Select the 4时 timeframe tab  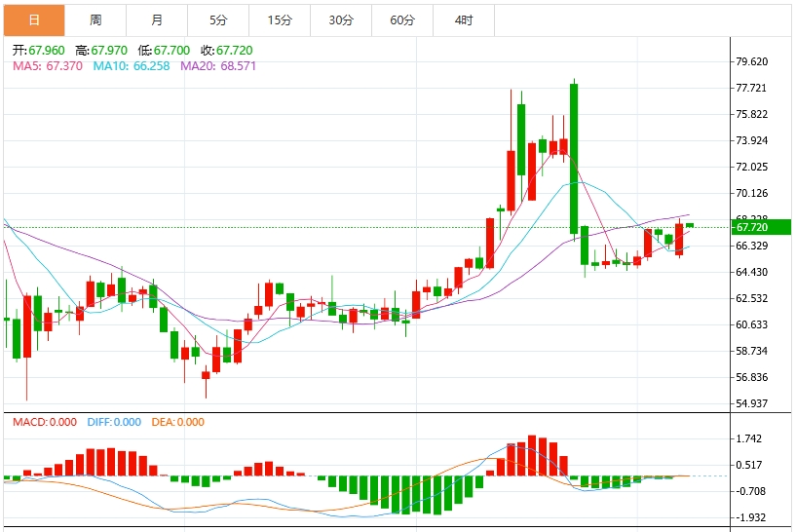[x=464, y=20]
